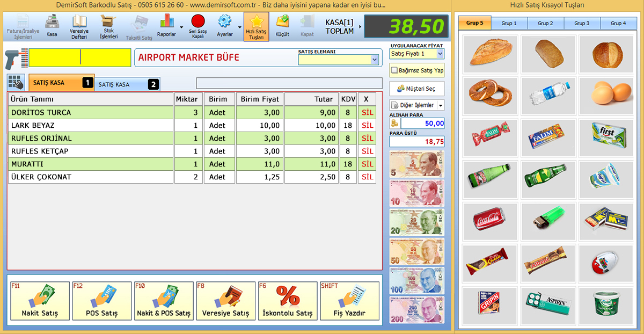
Task: Choose Nakit & POS Satış payment
Action: 164,301
